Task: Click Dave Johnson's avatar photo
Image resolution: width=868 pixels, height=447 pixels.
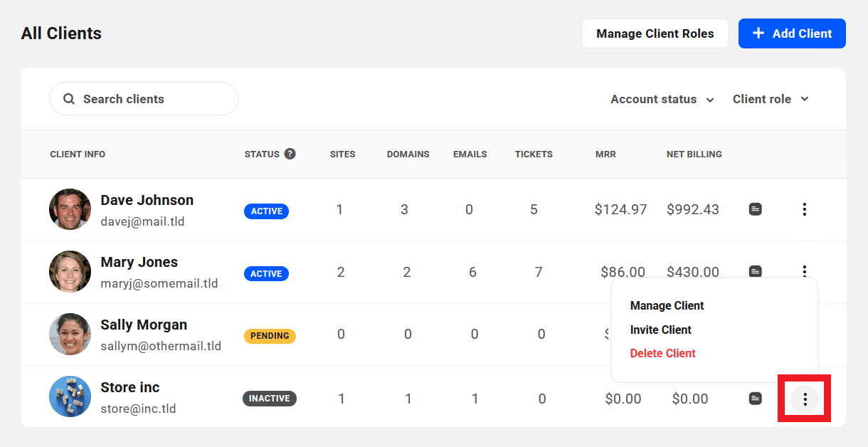Action: coord(70,209)
